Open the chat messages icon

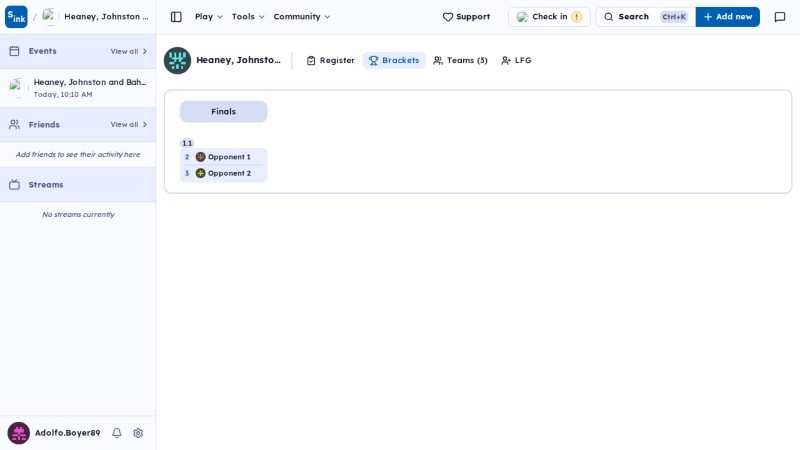click(780, 17)
